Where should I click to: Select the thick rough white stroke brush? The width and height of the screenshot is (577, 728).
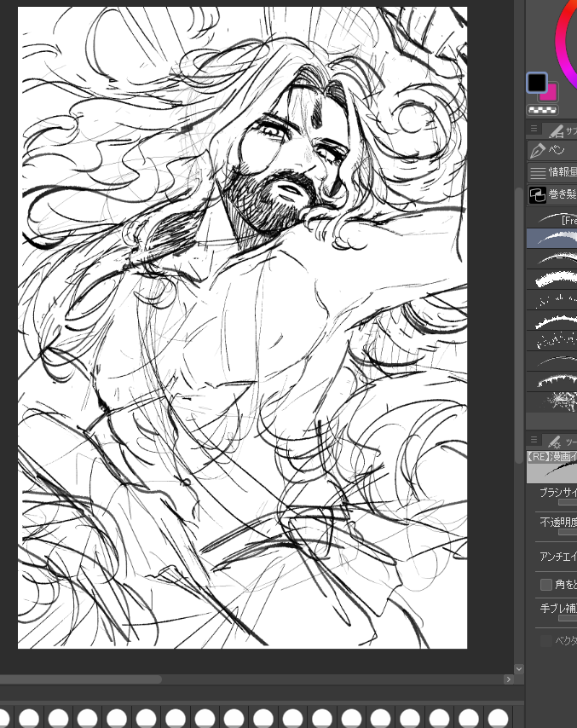[552, 279]
